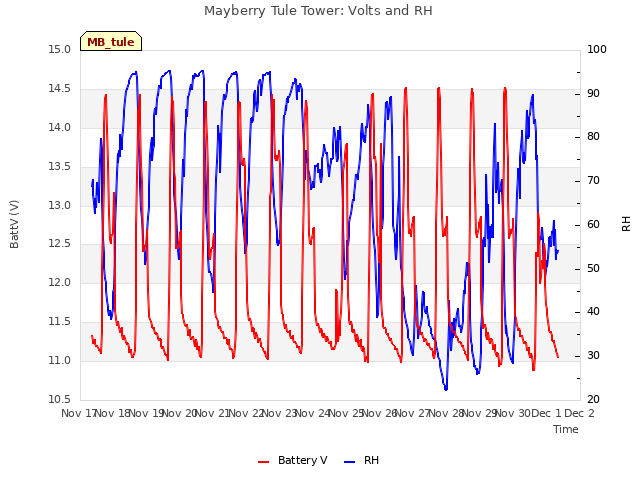Click the Dec 1 date tick label
Viewport: 640px width, 480px height.
[x=546, y=413]
